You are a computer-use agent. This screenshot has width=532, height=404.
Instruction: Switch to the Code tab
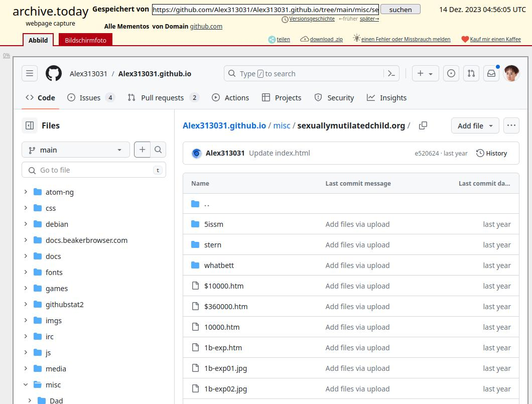(x=40, y=98)
